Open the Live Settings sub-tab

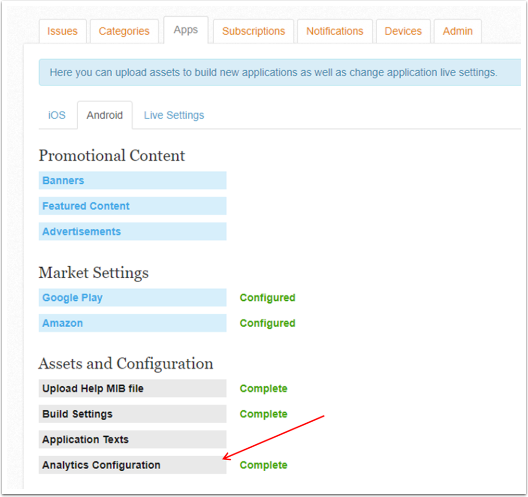click(174, 115)
